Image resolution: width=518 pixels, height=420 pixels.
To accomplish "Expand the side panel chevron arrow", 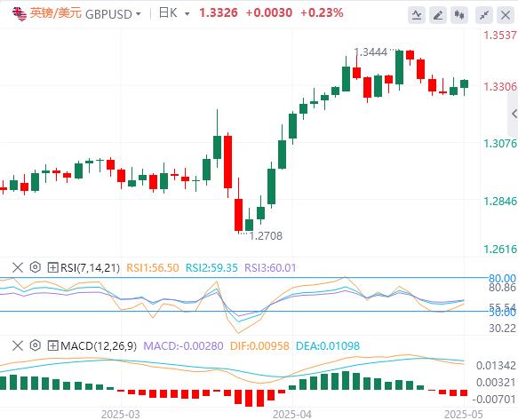I will [514, 114].
